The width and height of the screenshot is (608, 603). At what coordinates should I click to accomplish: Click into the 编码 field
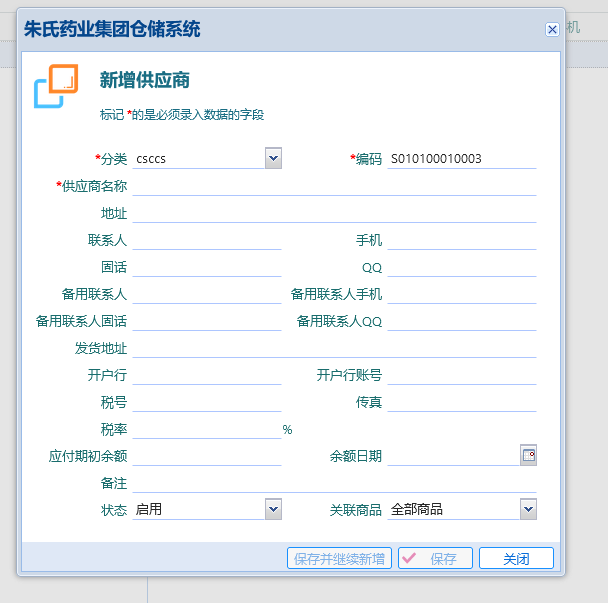click(x=461, y=159)
